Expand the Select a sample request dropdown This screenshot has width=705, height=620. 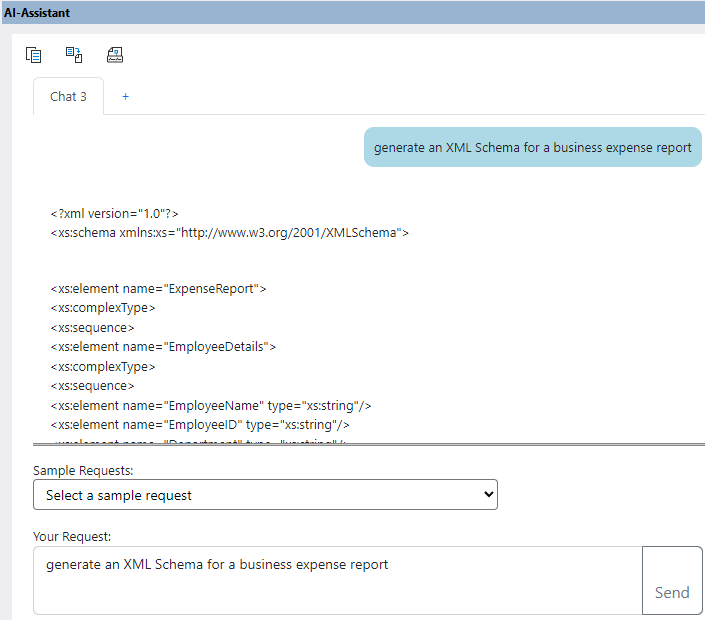click(265, 495)
